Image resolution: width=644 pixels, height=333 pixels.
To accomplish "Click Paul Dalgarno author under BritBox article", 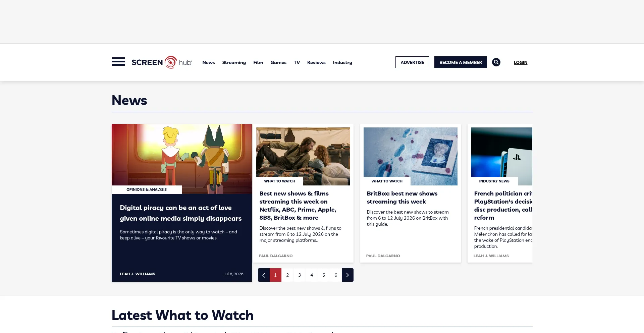I will click(383, 256).
